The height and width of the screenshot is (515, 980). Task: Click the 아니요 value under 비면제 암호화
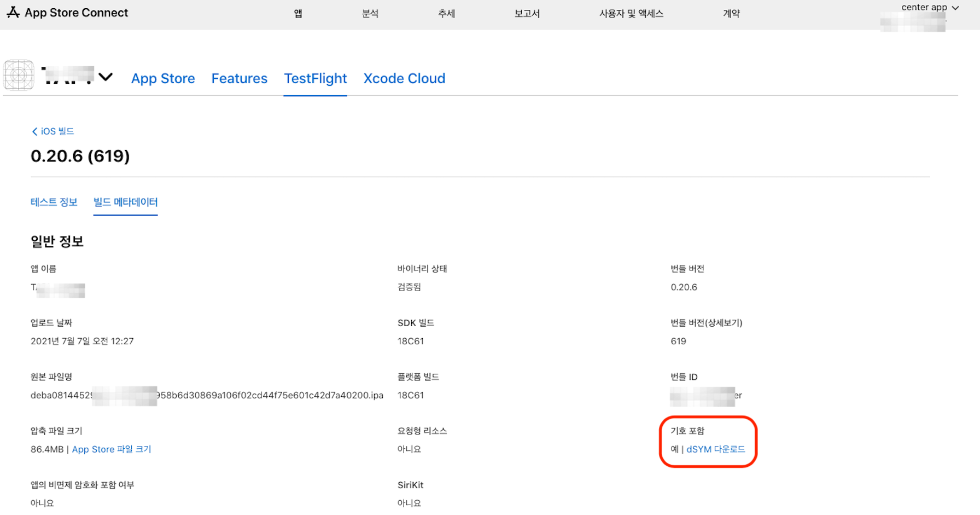42,503
